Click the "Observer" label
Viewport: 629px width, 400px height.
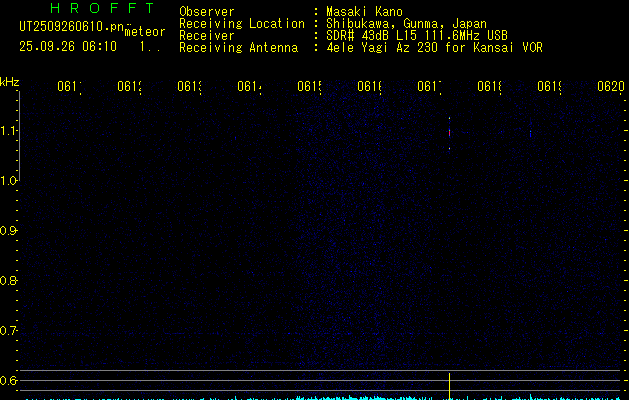tap(207, 12)
